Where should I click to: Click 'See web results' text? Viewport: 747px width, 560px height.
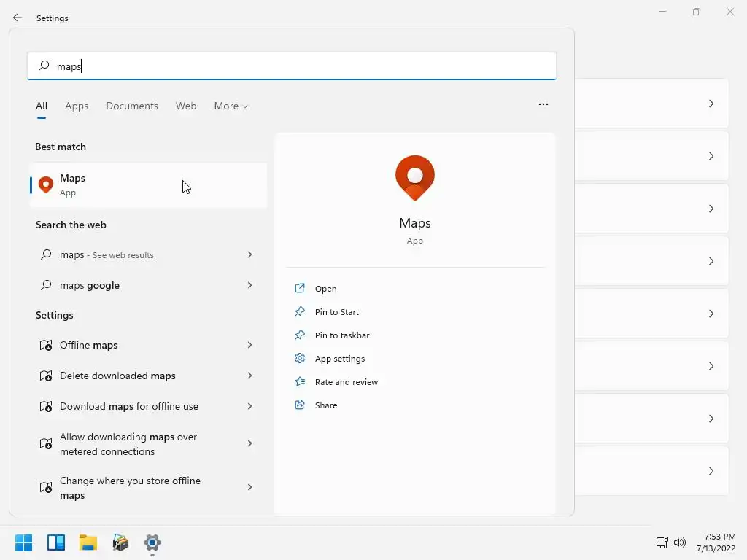123,255
